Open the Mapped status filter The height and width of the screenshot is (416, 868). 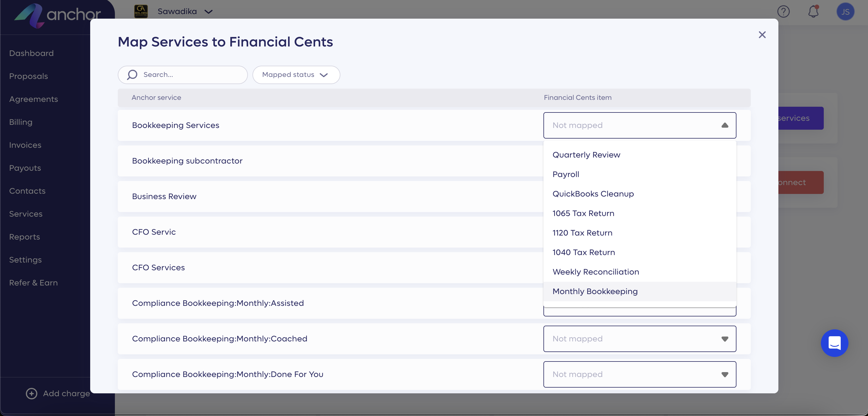tap(296, 75)
